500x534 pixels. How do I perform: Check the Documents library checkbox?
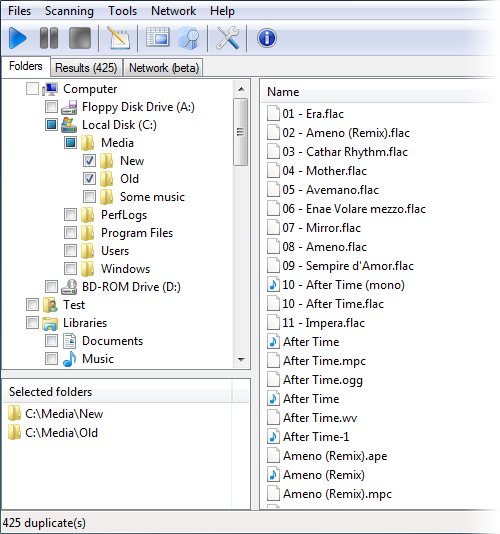tap(51, 341)
